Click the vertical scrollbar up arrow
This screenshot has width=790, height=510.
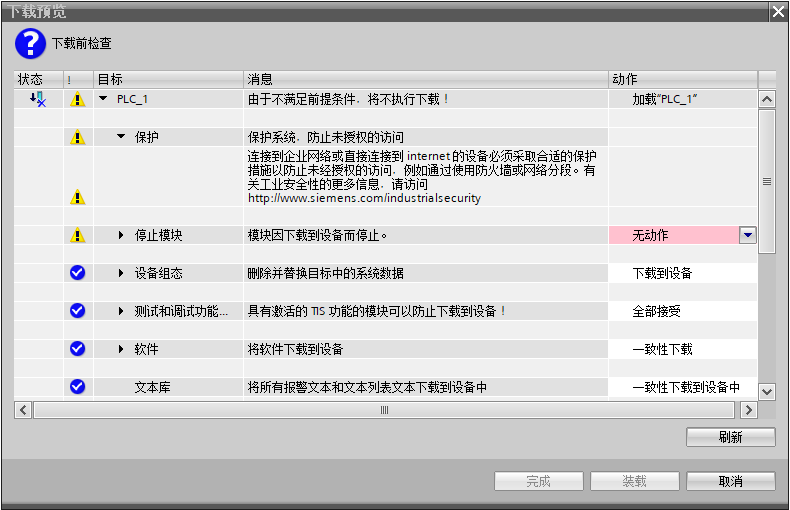pyautogui.click(x=767, y=99)
